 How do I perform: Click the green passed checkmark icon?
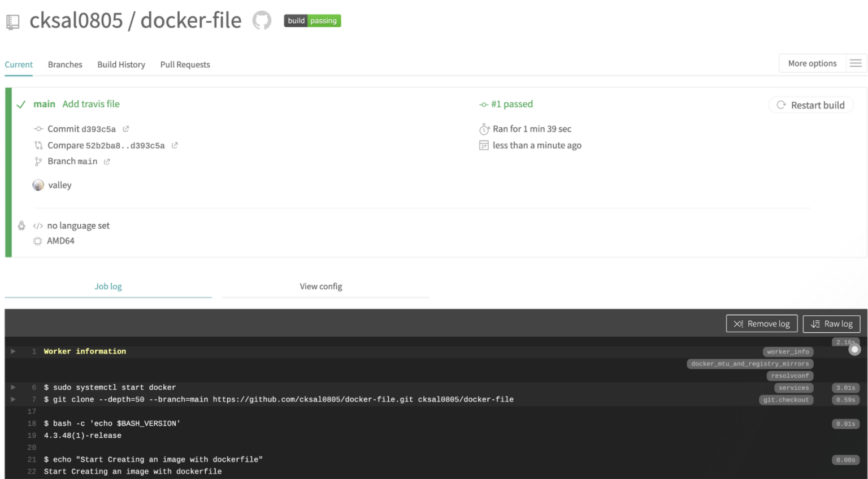tap(21, 104)
